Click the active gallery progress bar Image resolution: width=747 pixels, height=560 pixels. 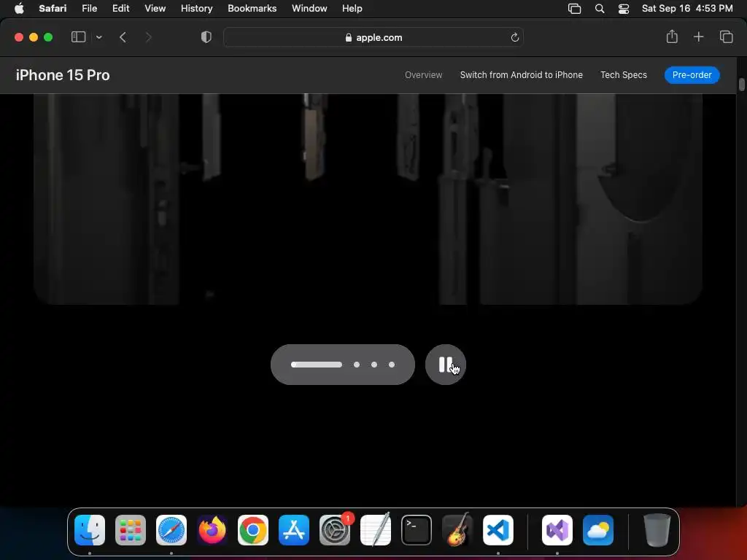(x=317, y=365)
